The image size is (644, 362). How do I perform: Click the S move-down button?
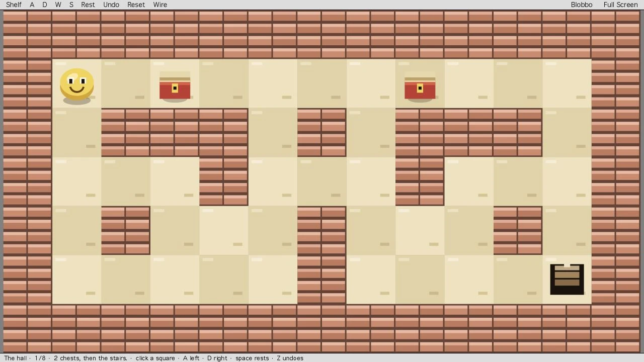tap(71, 5)
